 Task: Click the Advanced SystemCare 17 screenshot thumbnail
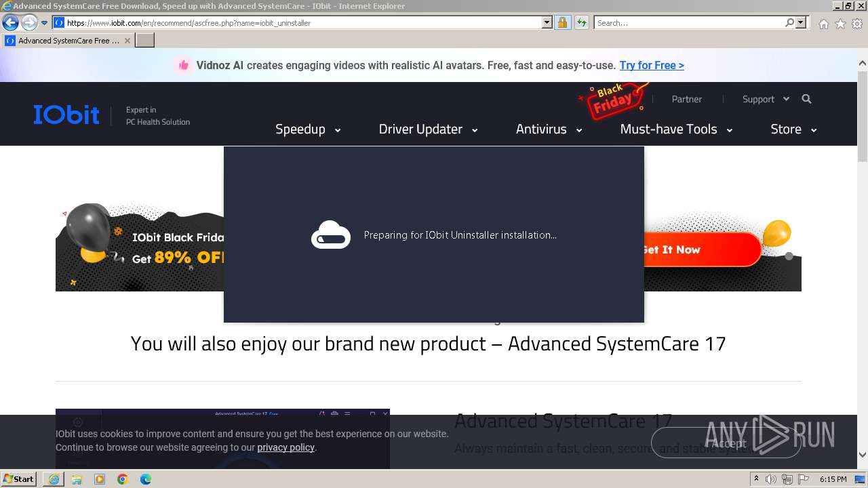click(222, 439)
